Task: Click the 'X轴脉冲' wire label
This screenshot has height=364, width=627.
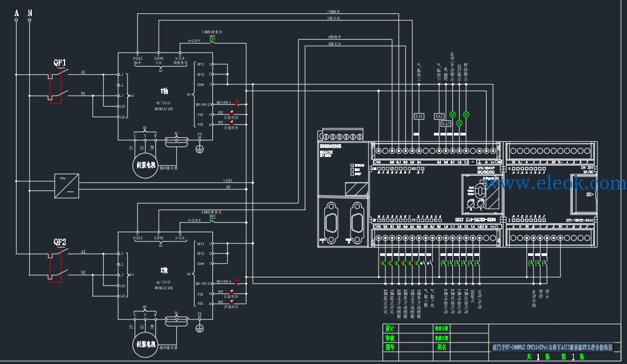Action: [334, 37]
